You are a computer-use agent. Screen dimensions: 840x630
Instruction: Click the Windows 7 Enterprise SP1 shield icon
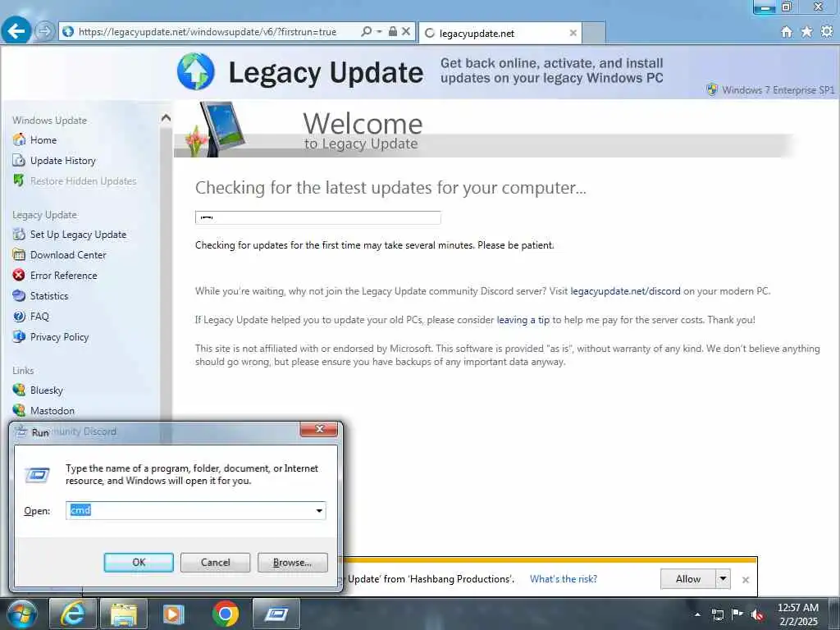[x=712, y=89]
